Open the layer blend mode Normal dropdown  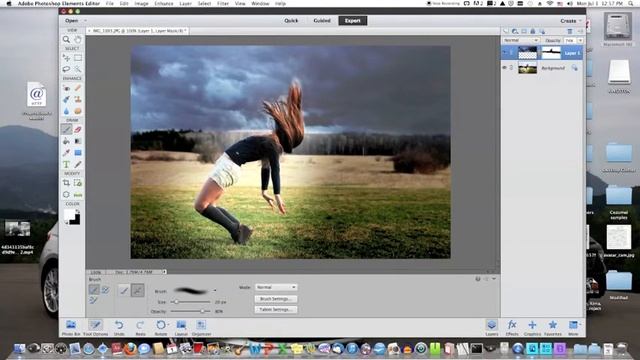pyautogui.click(x=521, y=40)
